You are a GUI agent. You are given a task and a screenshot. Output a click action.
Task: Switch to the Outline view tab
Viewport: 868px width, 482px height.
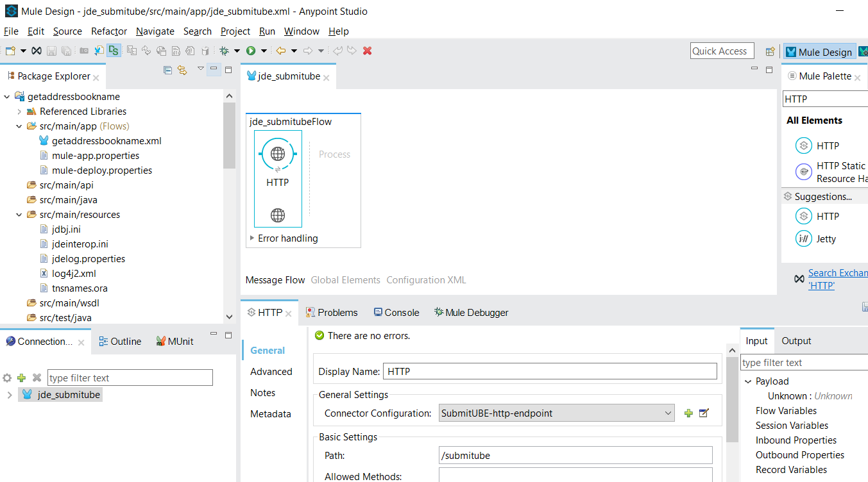120,342
